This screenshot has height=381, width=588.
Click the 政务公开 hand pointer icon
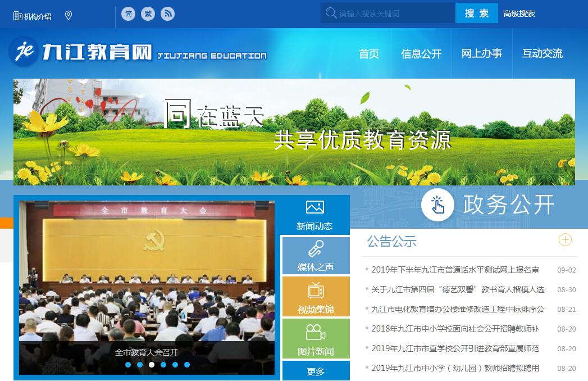click(x=437, y=205)
